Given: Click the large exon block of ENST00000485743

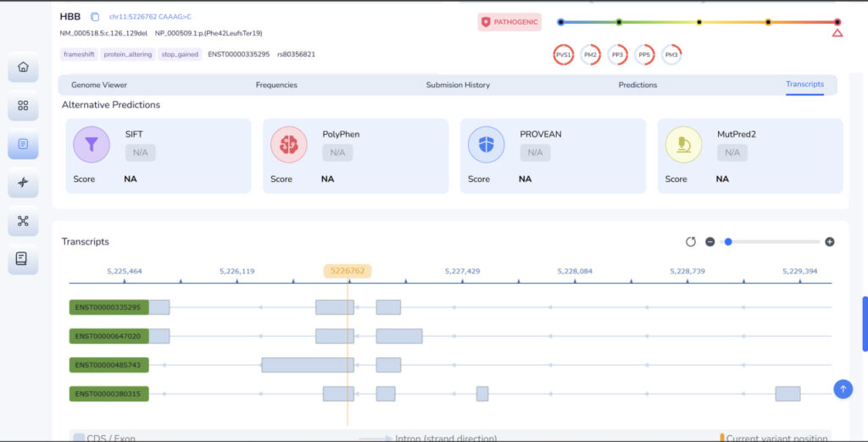Looking at the screenshot, I should click(x=308, y=365).
